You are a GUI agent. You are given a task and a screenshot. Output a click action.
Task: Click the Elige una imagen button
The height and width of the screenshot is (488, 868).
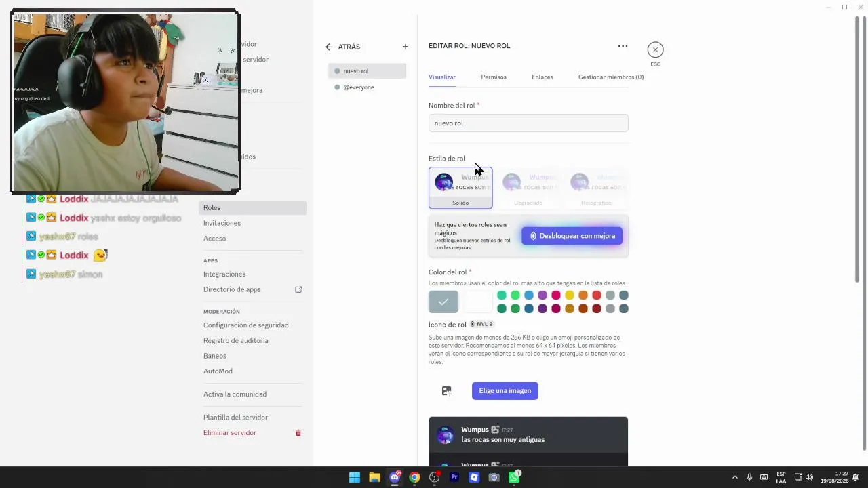pos(505,391)
